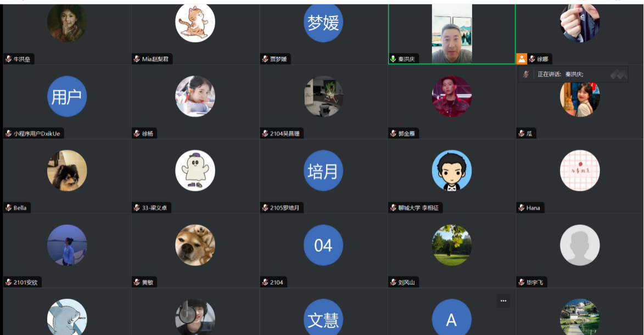The width and height of the screenshot is (644, 335).
Task: Click the 文慧 blue avatar circle
Action: [x=323, y=317]
